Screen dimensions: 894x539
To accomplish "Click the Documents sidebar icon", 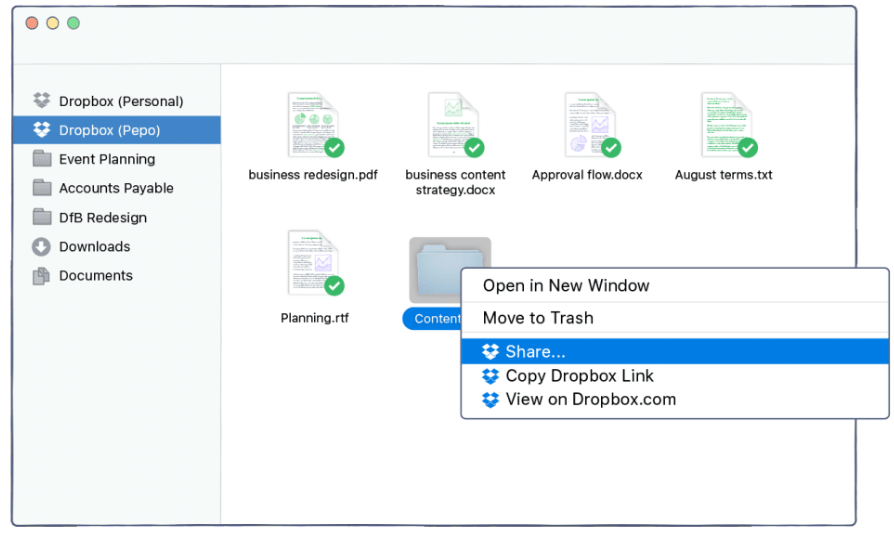I will (x=41, y=275).
